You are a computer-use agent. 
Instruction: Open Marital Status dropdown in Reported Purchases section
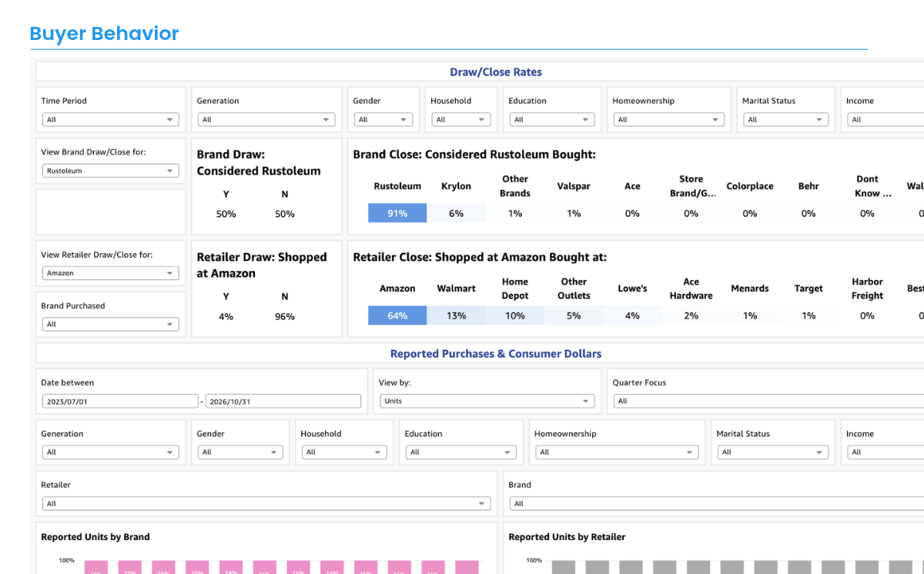click(772, 452)
